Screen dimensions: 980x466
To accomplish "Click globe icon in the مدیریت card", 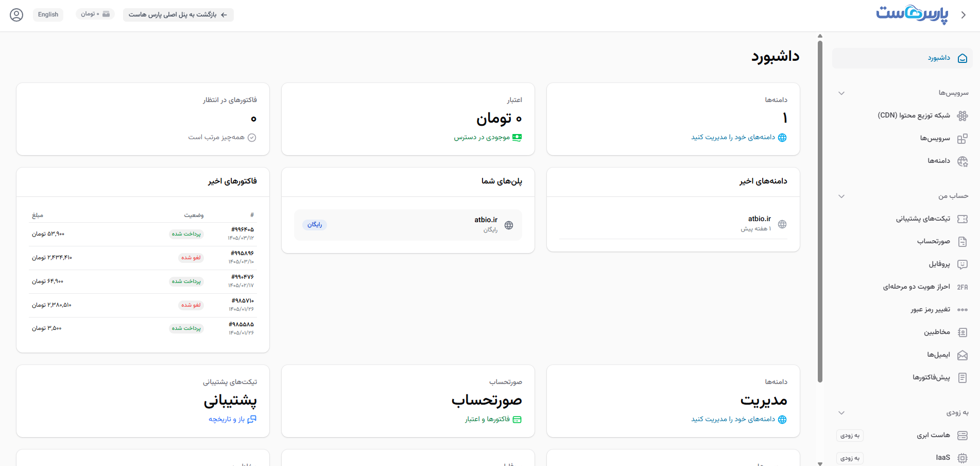I will tap(782, 420).
